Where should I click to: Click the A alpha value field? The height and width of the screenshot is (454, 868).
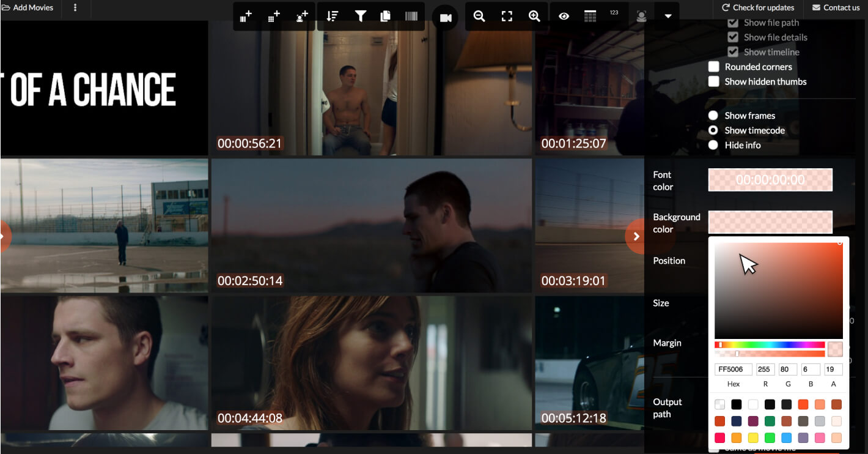point(833,370)
